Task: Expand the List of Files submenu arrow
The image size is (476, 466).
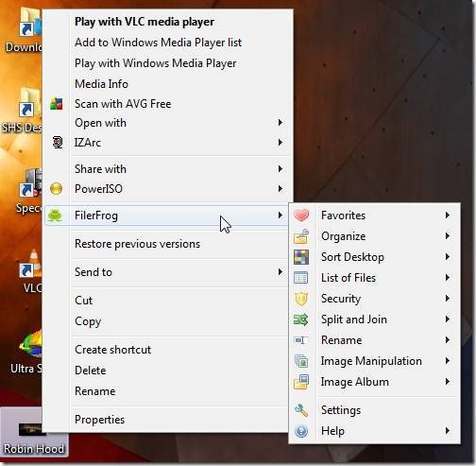Action: coord(448,278)
